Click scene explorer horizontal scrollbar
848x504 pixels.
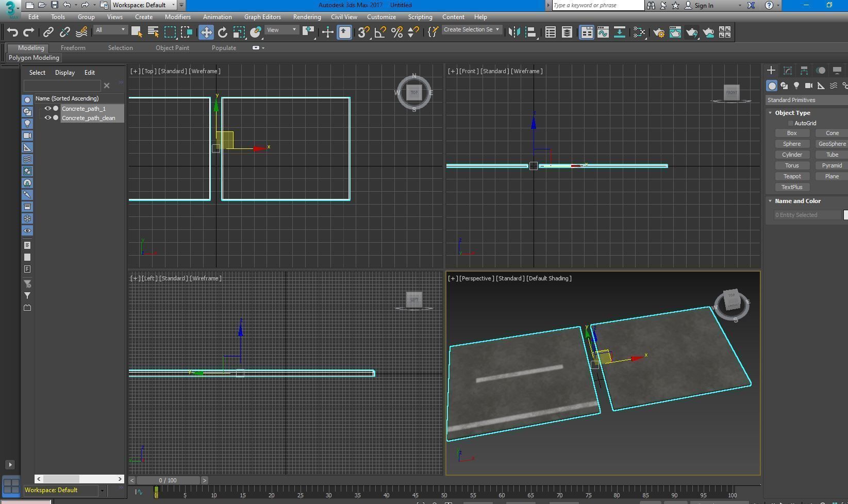[79, 479]
